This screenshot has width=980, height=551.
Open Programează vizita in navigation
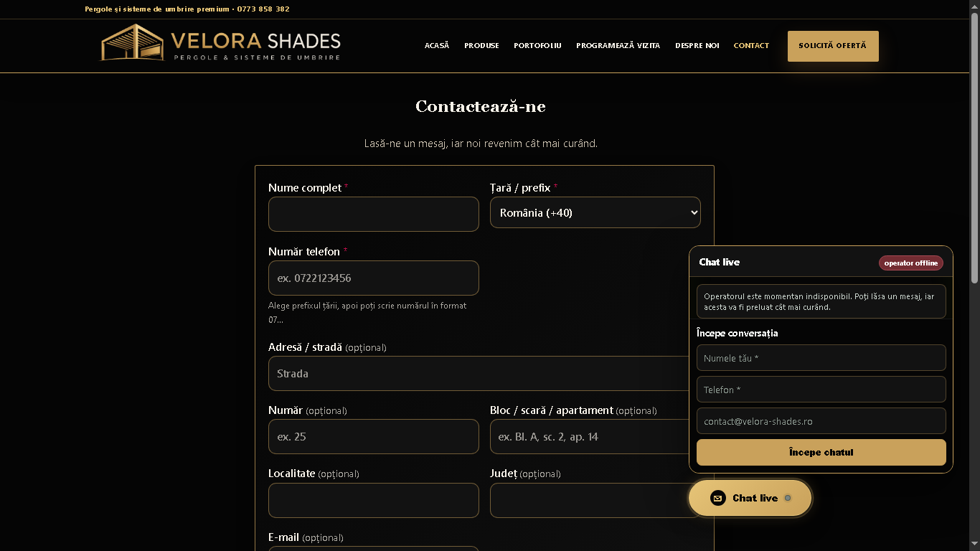click(x=618, y=45)
